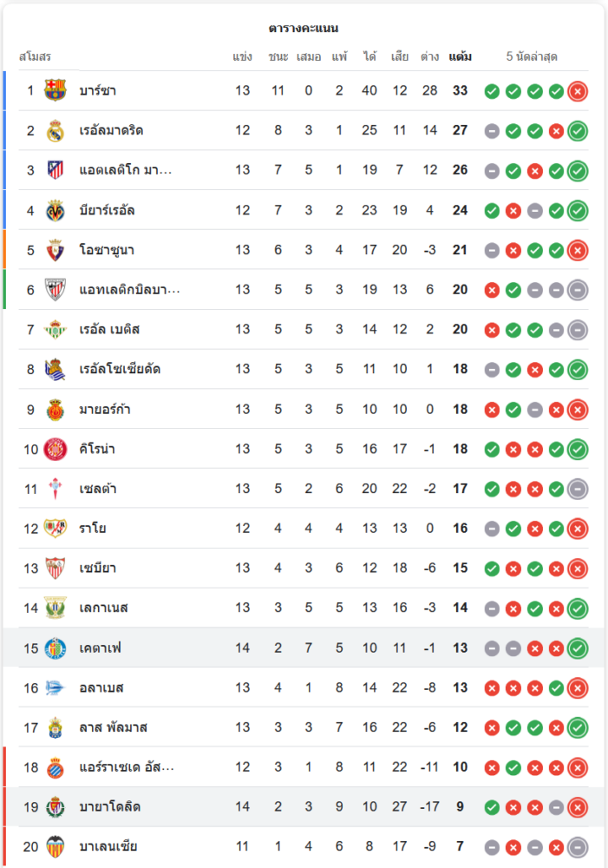
Task: Open the โอซาซูนา team link
Action: click(x=107, y=250)
